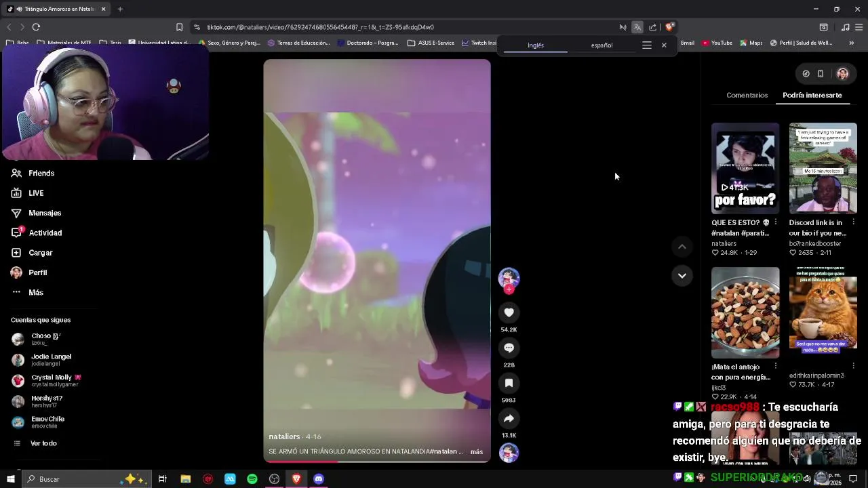This screenshot has height=488, width=868.
Task: Open bo7rankedbooster profile link
Action: pos(815,243)
